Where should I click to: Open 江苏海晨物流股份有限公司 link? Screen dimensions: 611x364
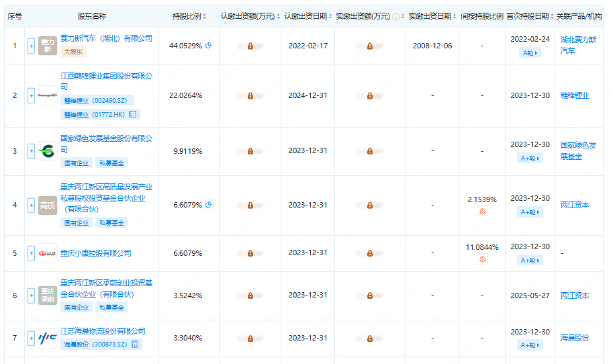(x=103, y=331)
